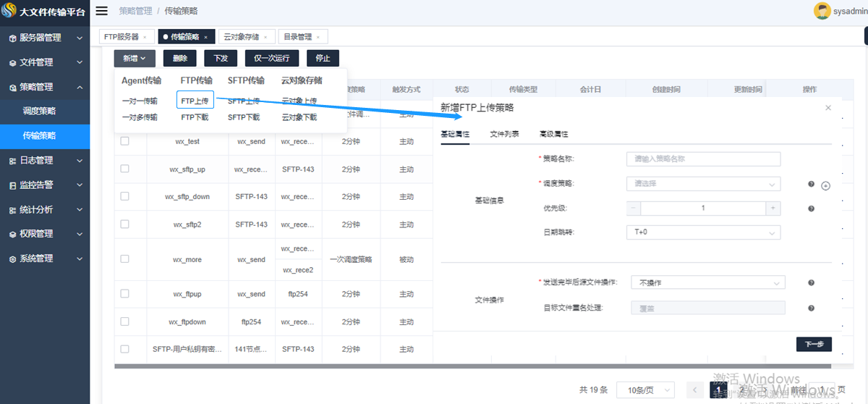868x404 pixels.
Task: Open the 新增 dropdown button
Action: click(x=135, y=59)
